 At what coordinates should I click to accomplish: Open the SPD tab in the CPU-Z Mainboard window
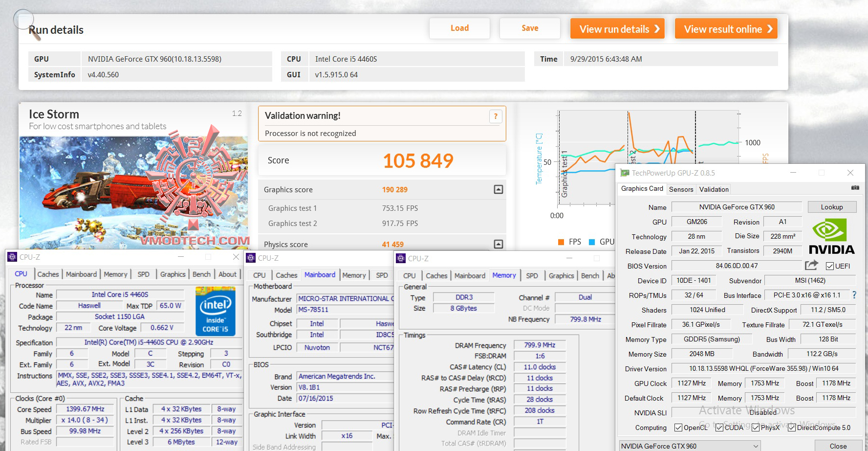pyautogui.click(x=382, y=275)
